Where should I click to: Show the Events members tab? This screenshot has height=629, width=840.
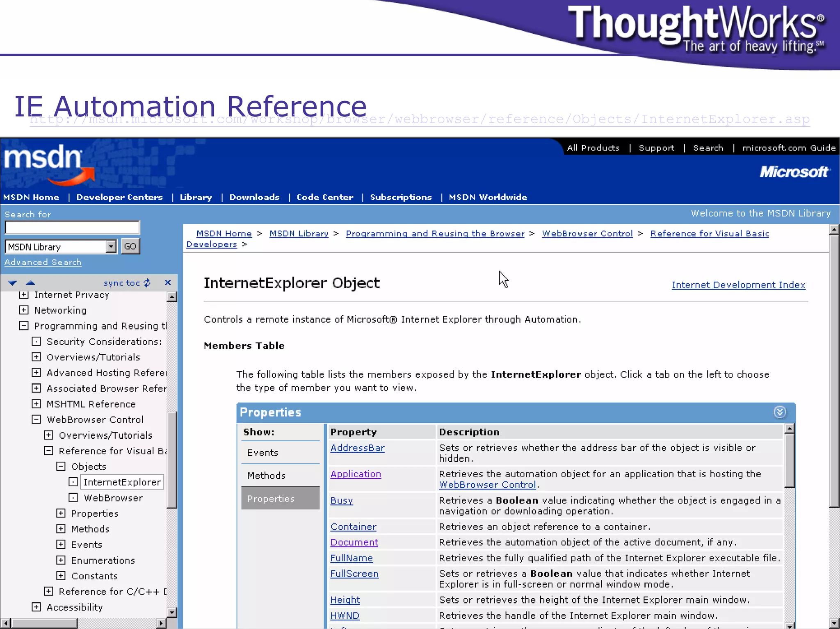click(x=281, y=453)
